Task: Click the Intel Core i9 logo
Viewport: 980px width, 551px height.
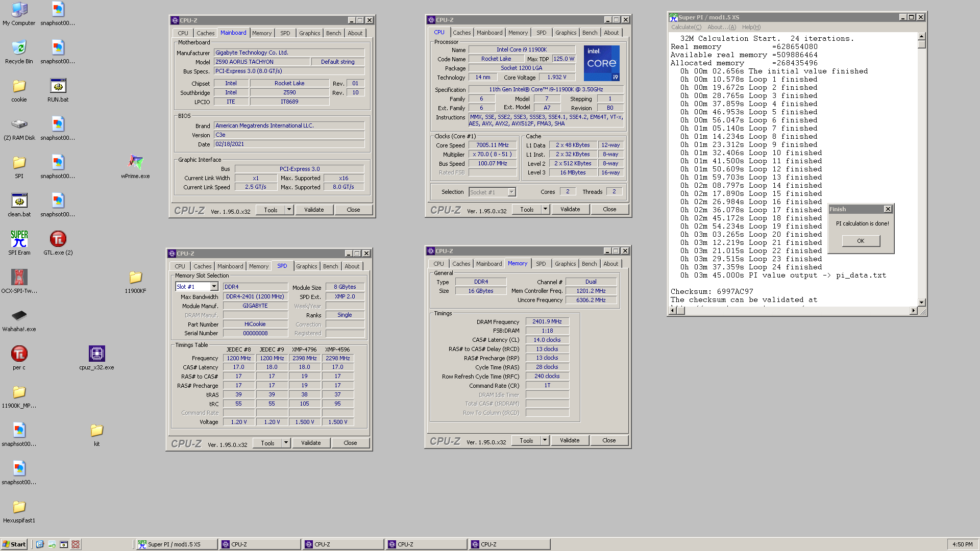Action: [x=601, y=63]
